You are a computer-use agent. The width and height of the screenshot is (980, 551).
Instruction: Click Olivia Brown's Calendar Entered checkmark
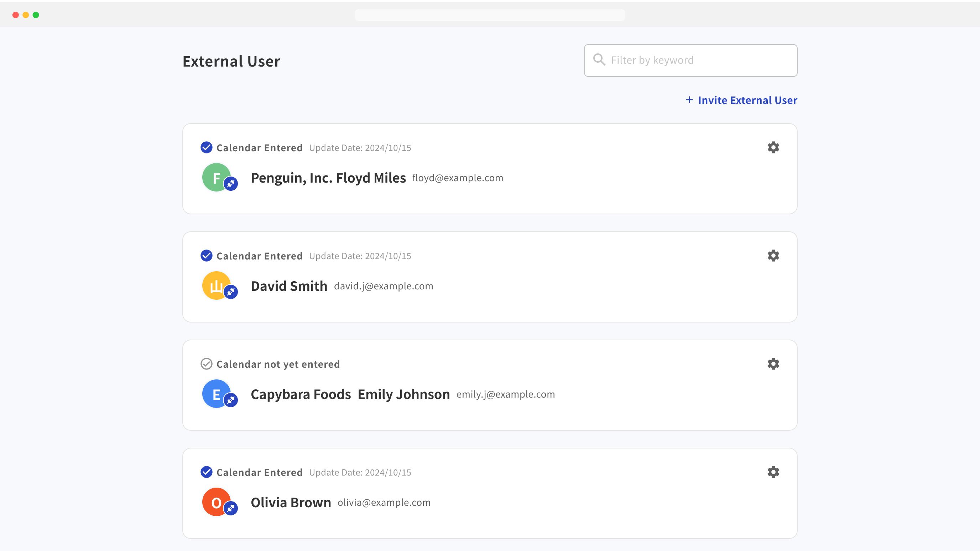coord(206,472)
